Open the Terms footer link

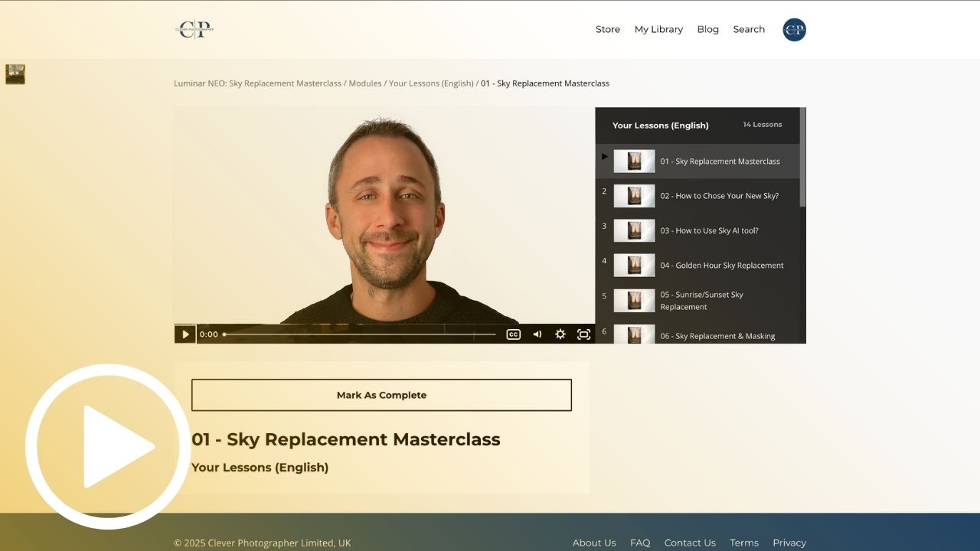coord(744,543)
